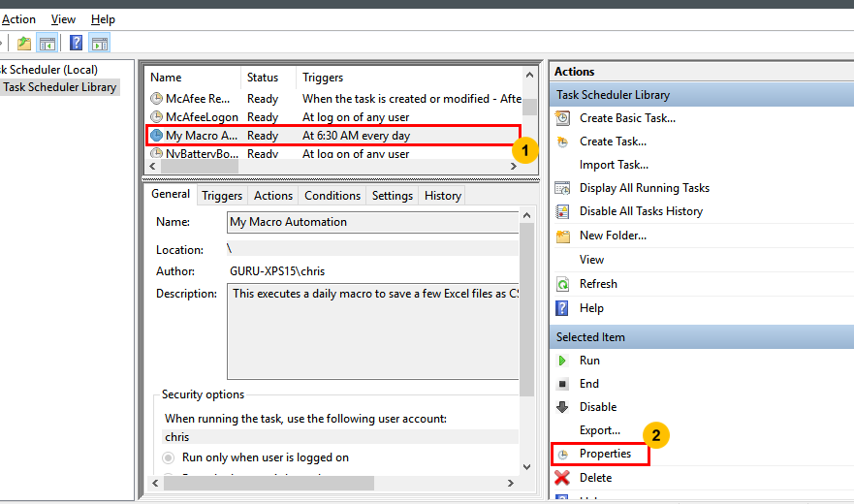The image size is (854, 504).
Task: Switch to the Triggers tab
Action: pos(222,196)
